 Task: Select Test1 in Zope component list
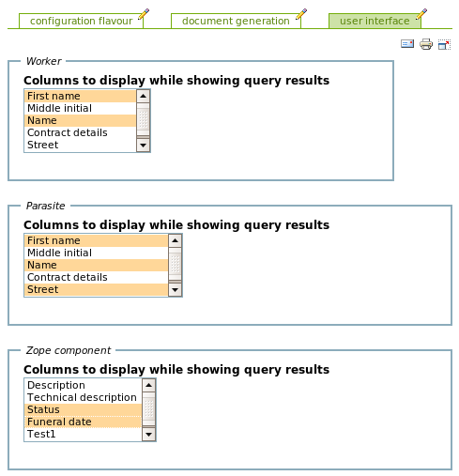pyautogui.click(x=84, y=434)
